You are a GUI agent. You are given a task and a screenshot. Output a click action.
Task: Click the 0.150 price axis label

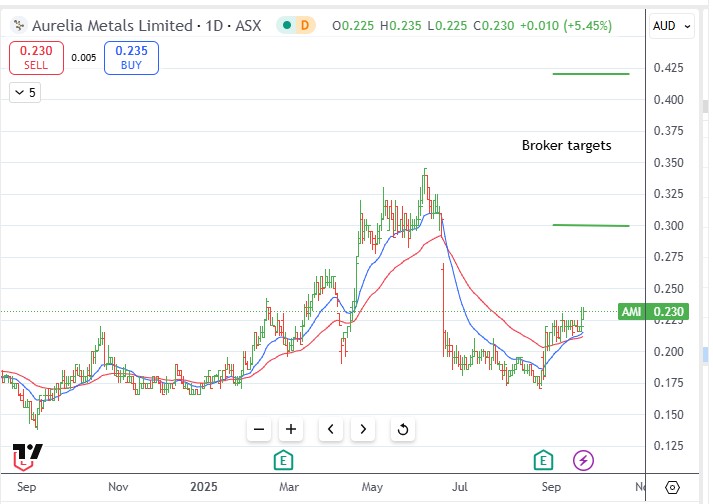pos(668,415)
